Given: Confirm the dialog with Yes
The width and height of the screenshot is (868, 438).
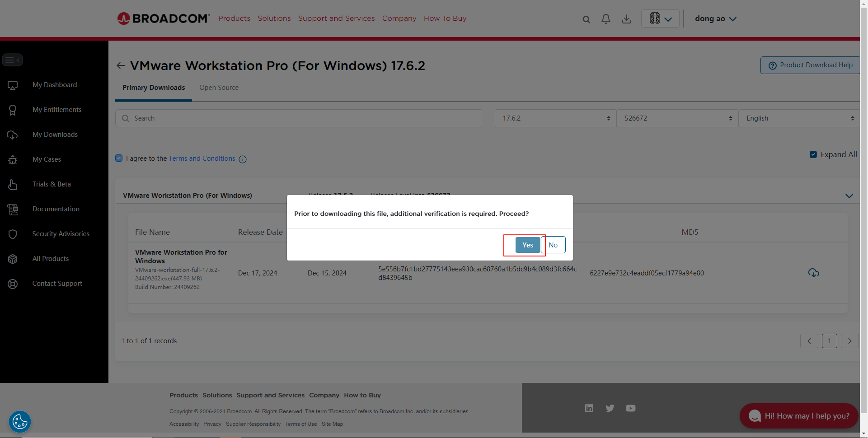Looking at the screenshot, I should pos(528,245).
